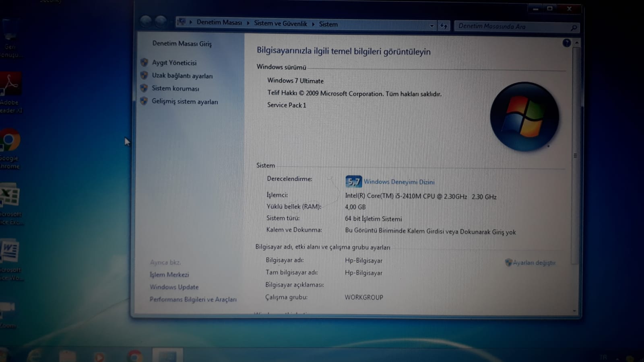Open Windows Deneyimi Dizini link
This screenshot has height=362, width=644.
tap(399, 182)
